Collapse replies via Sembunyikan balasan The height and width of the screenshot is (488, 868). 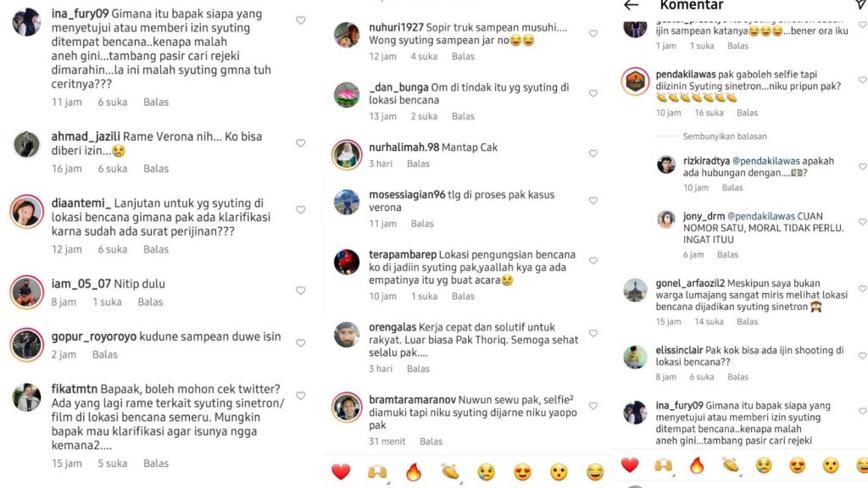tap(725, 136)
